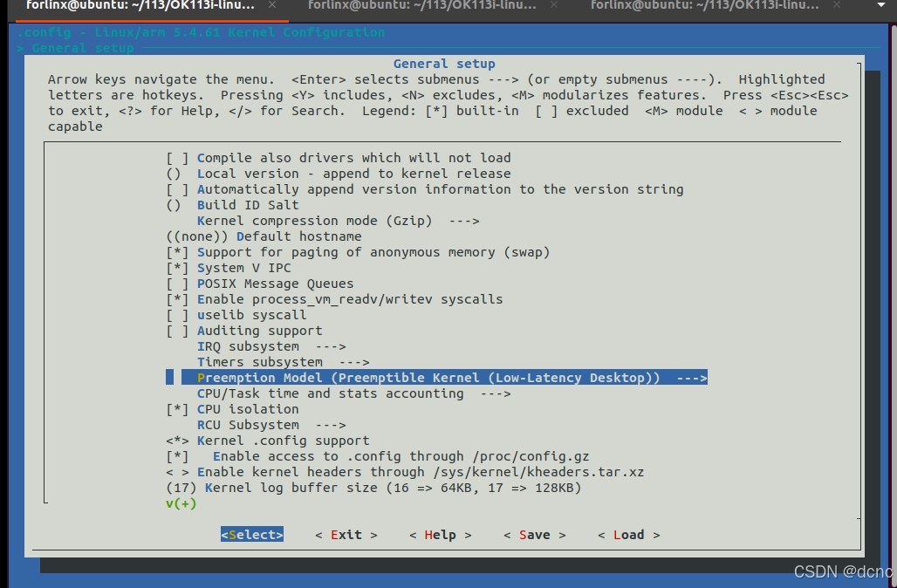Switch to the first terminal tab

pyautogui.click(x=140, y=6)
